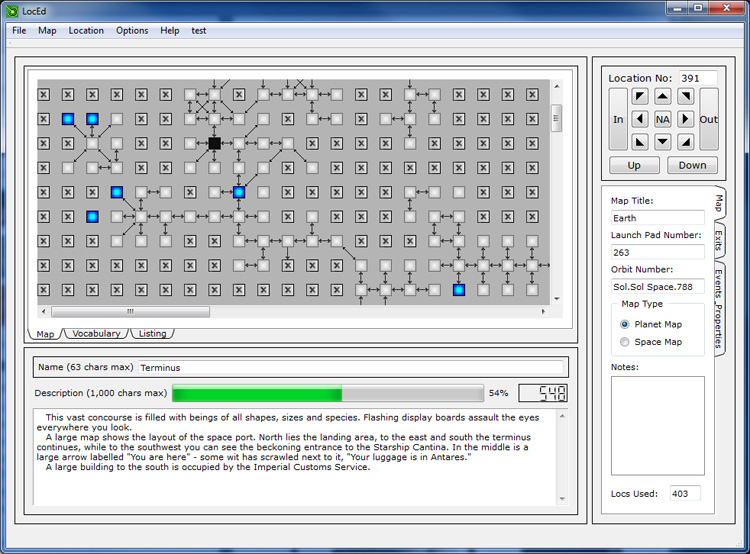Screen dimensions: 750x554
Task: Open the Map menu
Action: coord(47,31)
